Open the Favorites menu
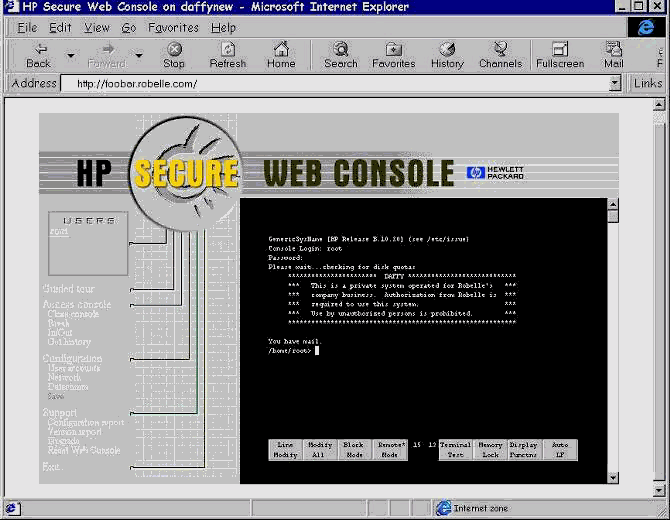The image size is (670, 520). (x=173, y=28)
